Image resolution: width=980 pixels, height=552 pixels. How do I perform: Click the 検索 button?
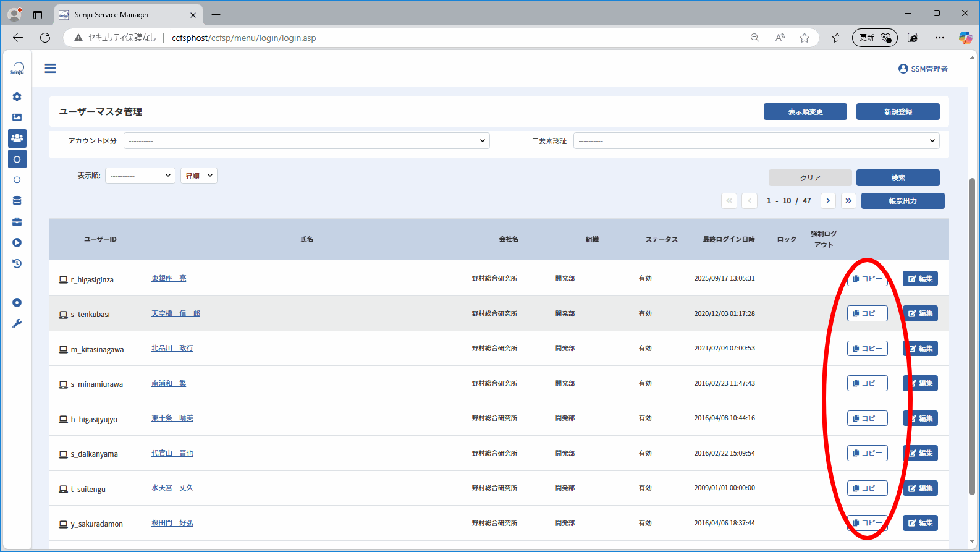898,178
